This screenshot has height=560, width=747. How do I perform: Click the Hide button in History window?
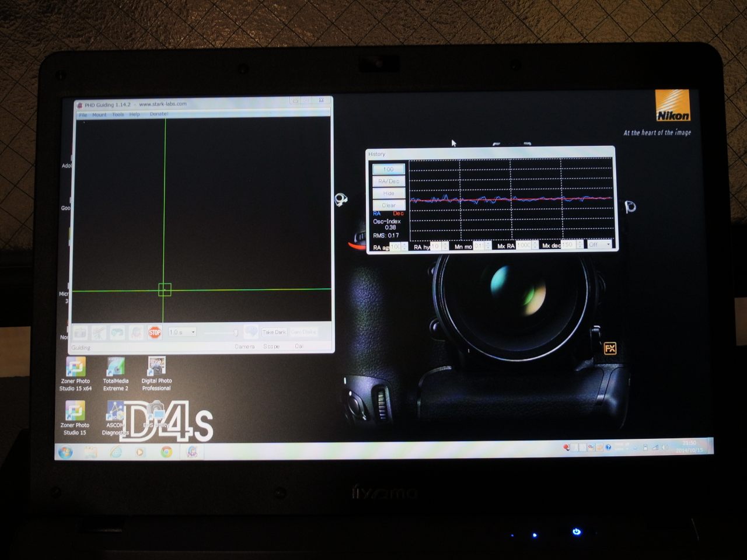click(x=389, y=193)
